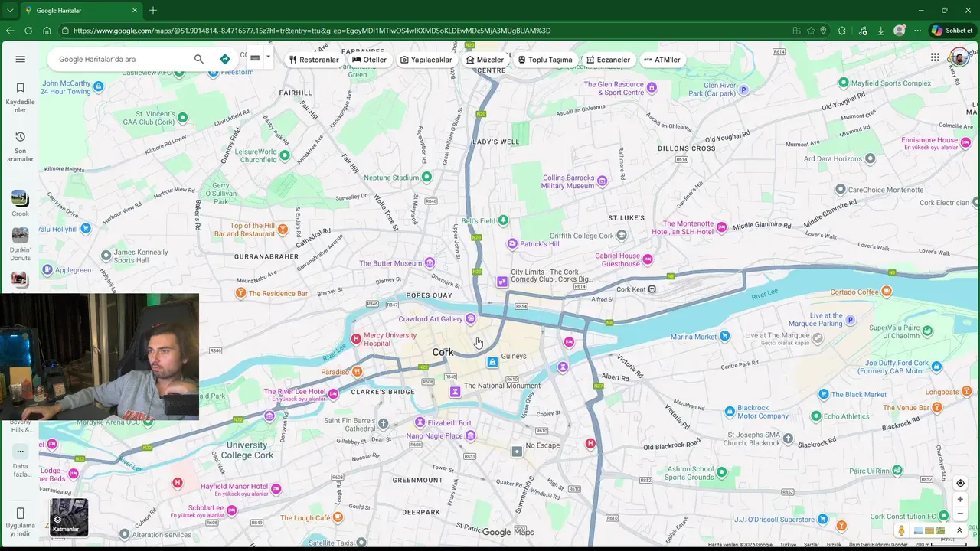This screenshot has width=980, height=551.
Task: Open the Google apps grid
Action: pyautogui.click(x=935, y=57)
